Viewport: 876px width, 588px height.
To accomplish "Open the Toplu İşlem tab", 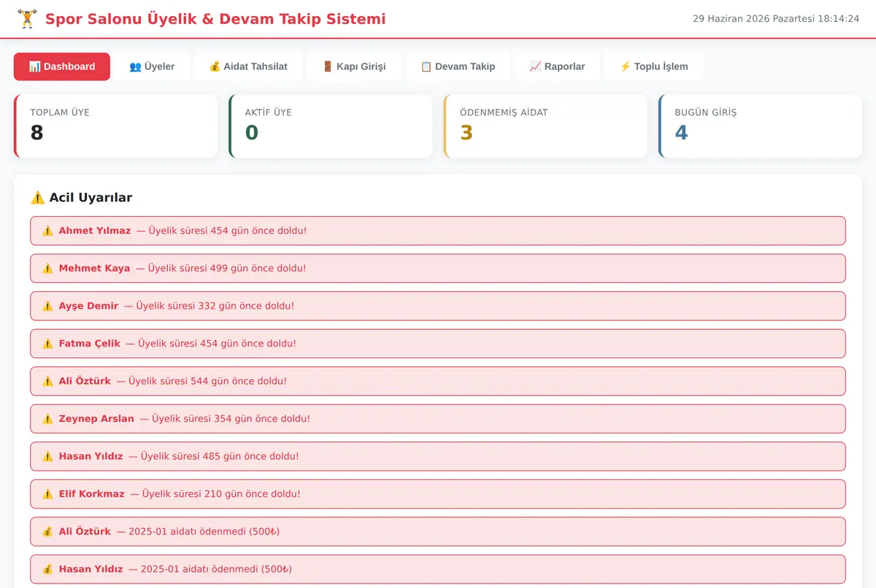I will pyautogui.click(x=654, y=66).
